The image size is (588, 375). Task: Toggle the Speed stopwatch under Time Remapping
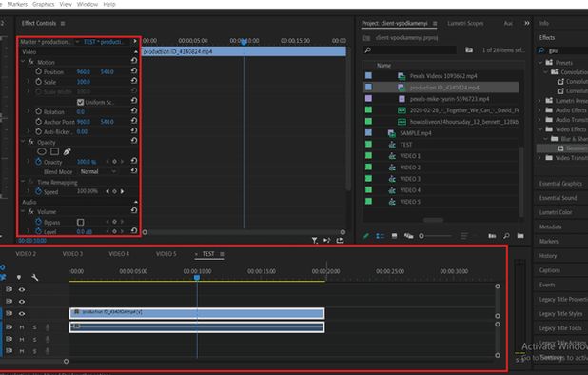pos(38,191)
